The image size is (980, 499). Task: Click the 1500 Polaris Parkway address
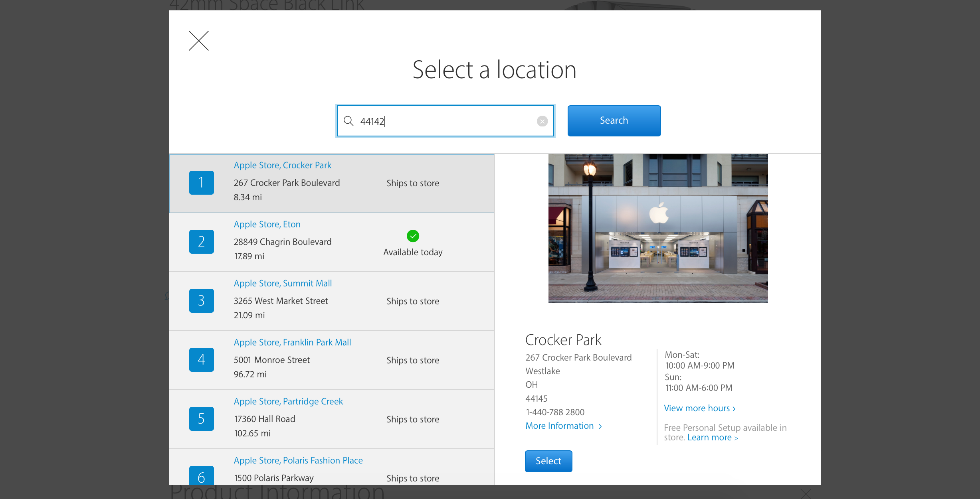[274, 478]
